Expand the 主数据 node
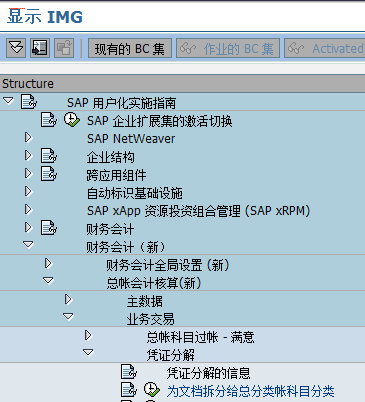Viewport: 365px width, 402px height. click(x=69, y=299)
